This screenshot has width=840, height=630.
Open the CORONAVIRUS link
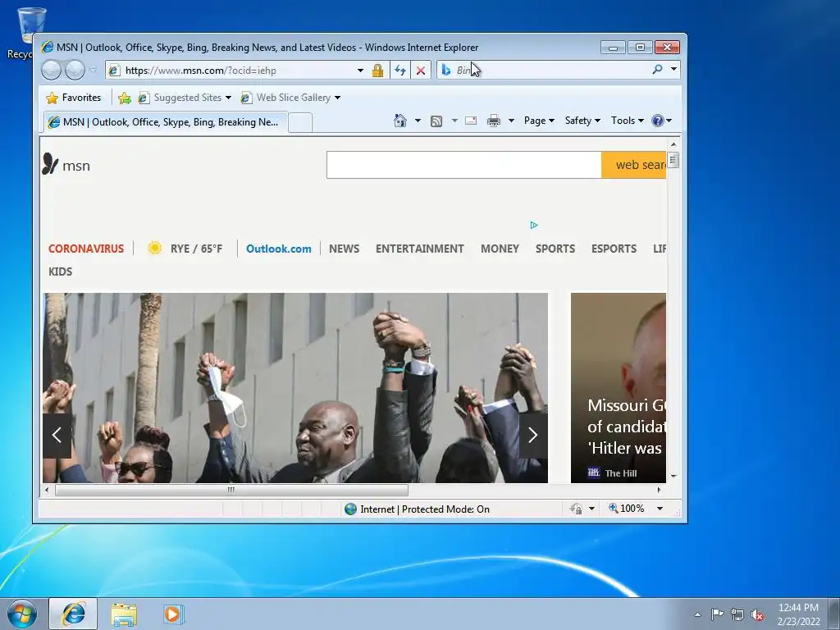[x=86, y=249]
